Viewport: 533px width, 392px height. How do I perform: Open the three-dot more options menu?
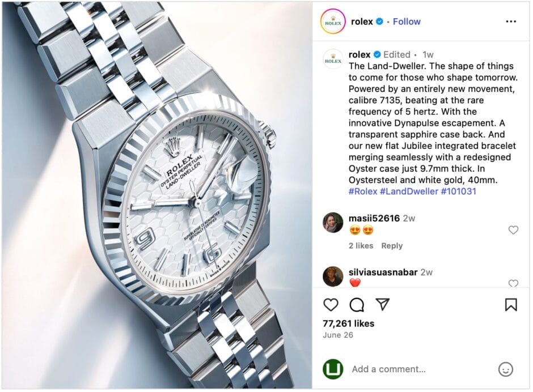click(x=511, y=22)
